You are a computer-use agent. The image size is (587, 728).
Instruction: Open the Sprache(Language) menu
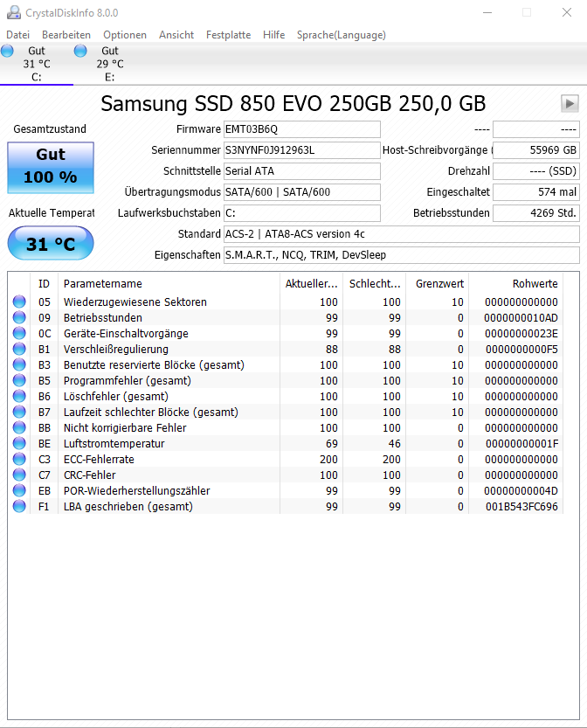pos(341,35)
